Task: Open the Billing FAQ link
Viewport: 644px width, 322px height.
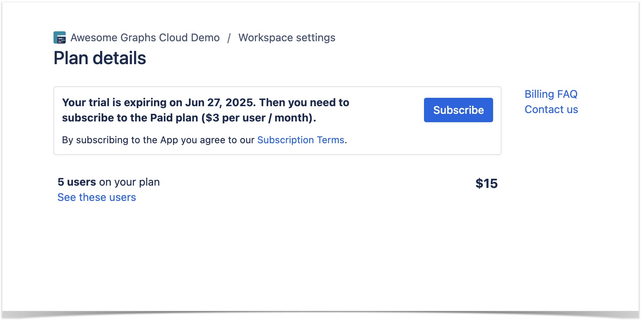Action: click(550, 94)
